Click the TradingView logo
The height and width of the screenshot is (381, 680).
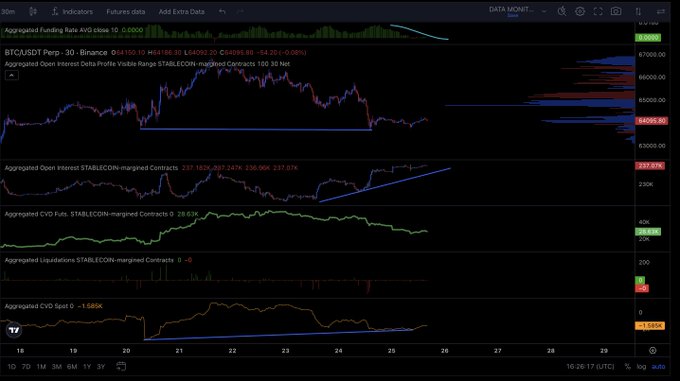[x=14, y=330]
